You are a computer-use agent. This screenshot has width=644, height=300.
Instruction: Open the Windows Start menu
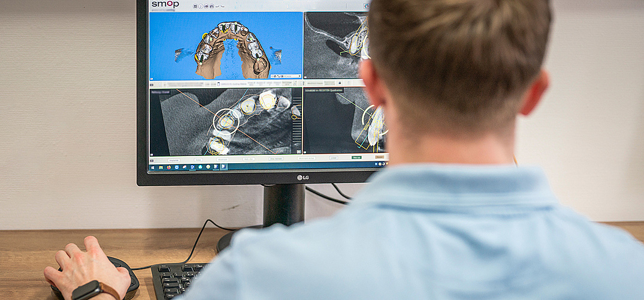pos(152,167)
